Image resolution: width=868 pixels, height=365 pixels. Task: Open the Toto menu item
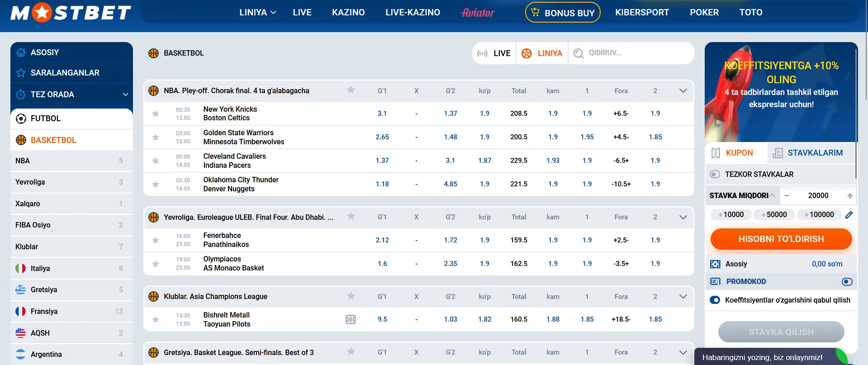pos(751,13)
